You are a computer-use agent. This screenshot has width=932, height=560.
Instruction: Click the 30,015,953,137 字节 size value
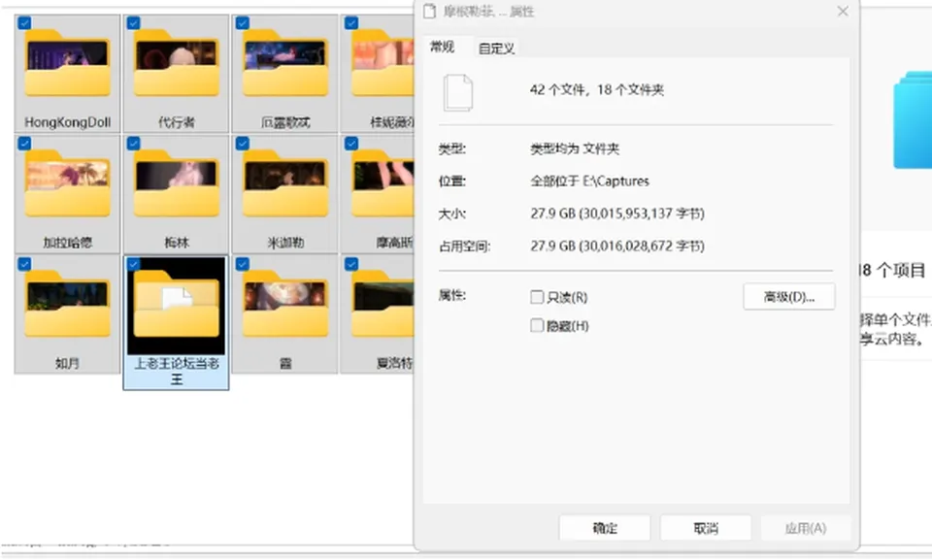[641, 214]
